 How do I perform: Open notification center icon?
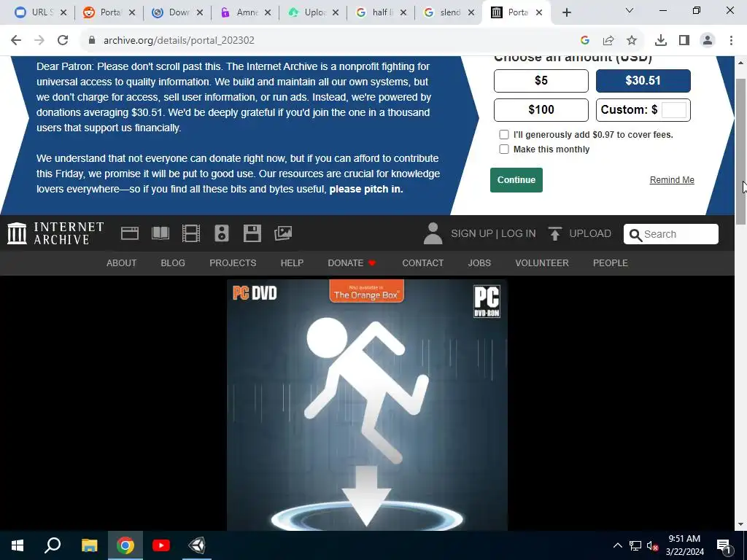point(724,545)
